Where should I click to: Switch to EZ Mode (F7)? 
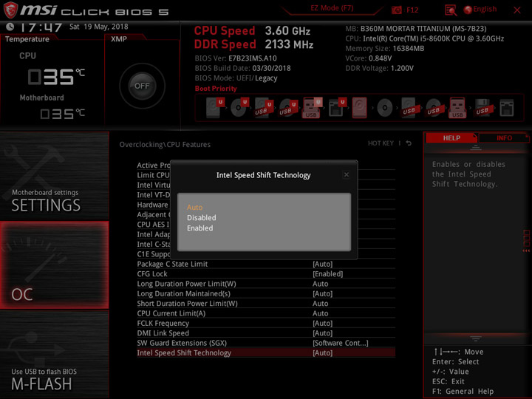332,8
